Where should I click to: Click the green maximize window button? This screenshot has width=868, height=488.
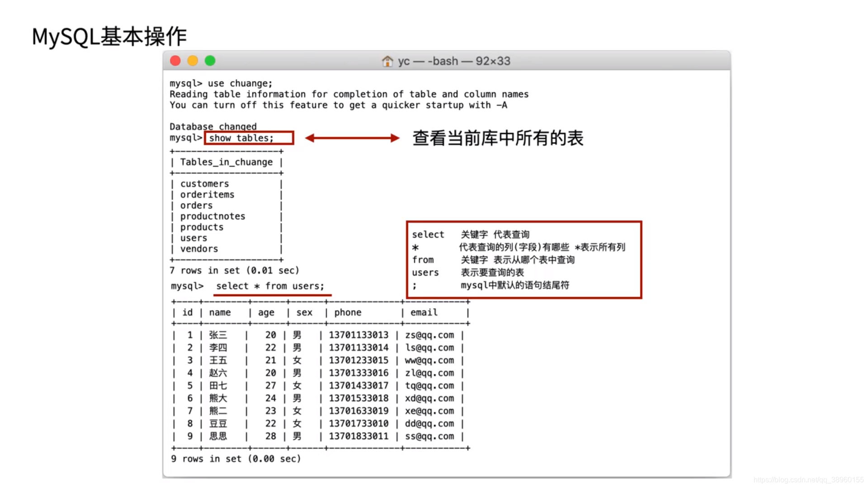[x=210, y=61]
